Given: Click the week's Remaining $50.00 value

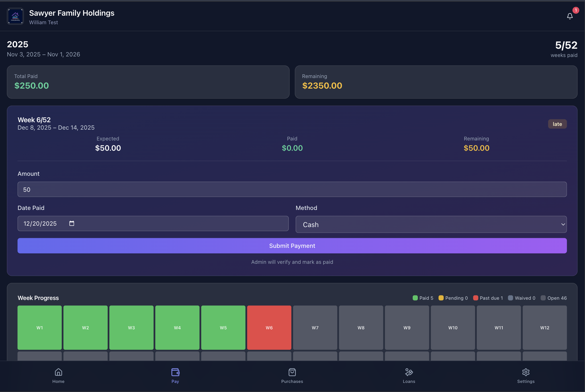Looking at the screenshot, I should (476, 148).
